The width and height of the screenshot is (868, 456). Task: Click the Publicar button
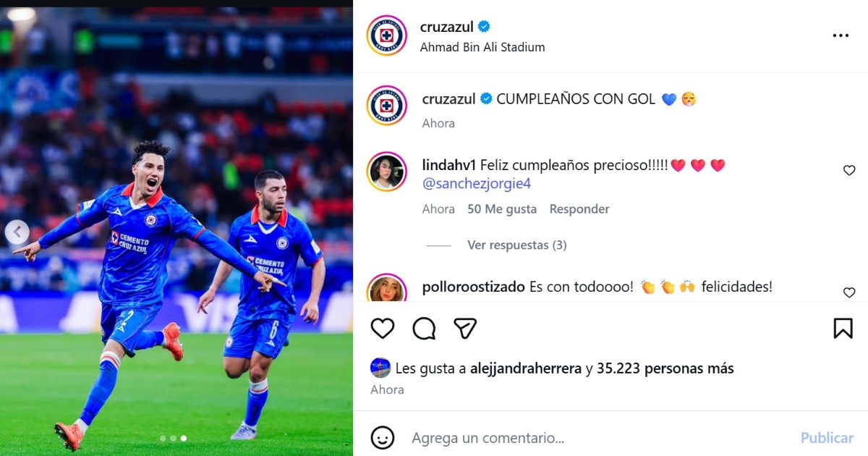pyautogui.click(x=827, y=438)
